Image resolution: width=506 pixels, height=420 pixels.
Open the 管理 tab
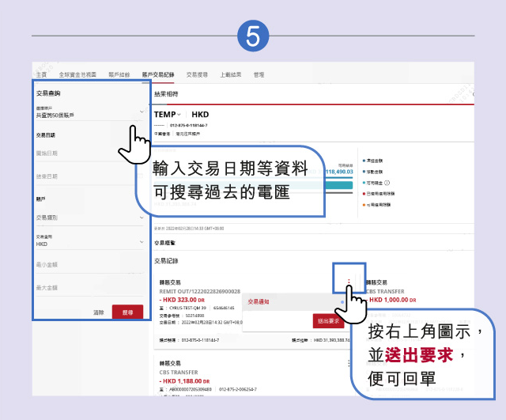[259, 74]
